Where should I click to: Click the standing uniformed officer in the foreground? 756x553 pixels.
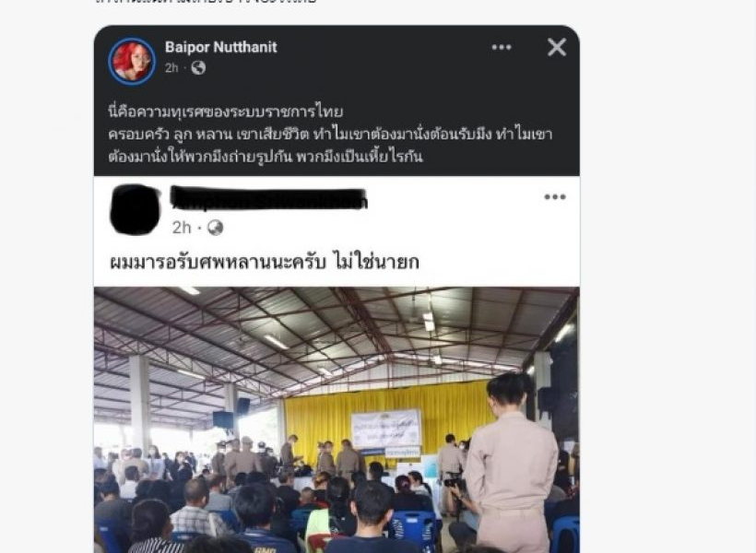(x=510, y=463)
